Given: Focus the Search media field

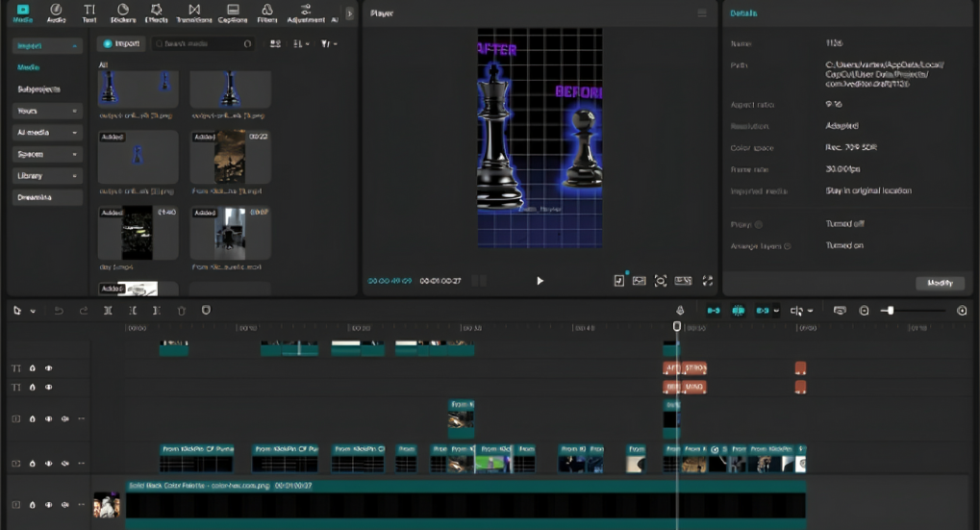Looking at the screenshot, I should [x=203, y=43].
